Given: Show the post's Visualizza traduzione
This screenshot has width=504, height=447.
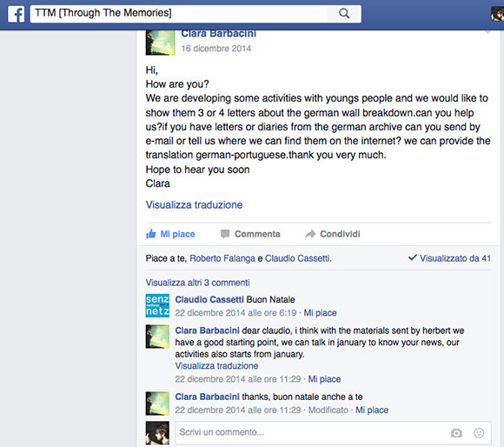Looking at the screenshot, I should (194, 205).
